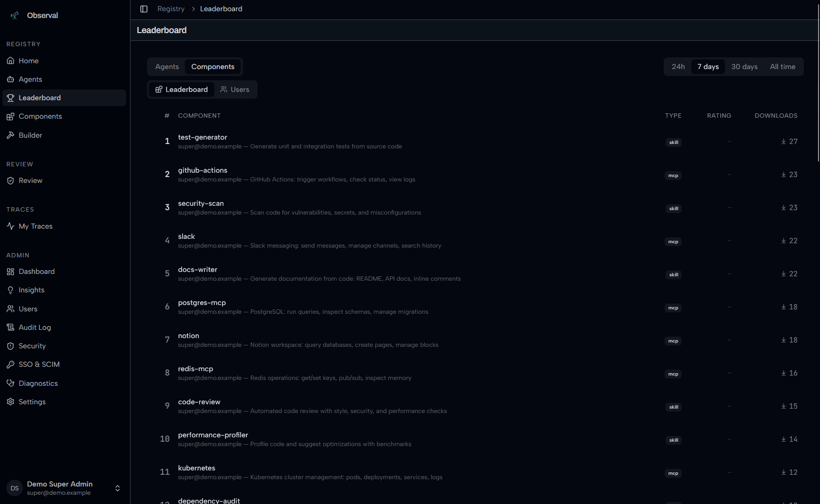Click download icon in slack row
Screen dimensions: 820x504
tap(783, 241)
